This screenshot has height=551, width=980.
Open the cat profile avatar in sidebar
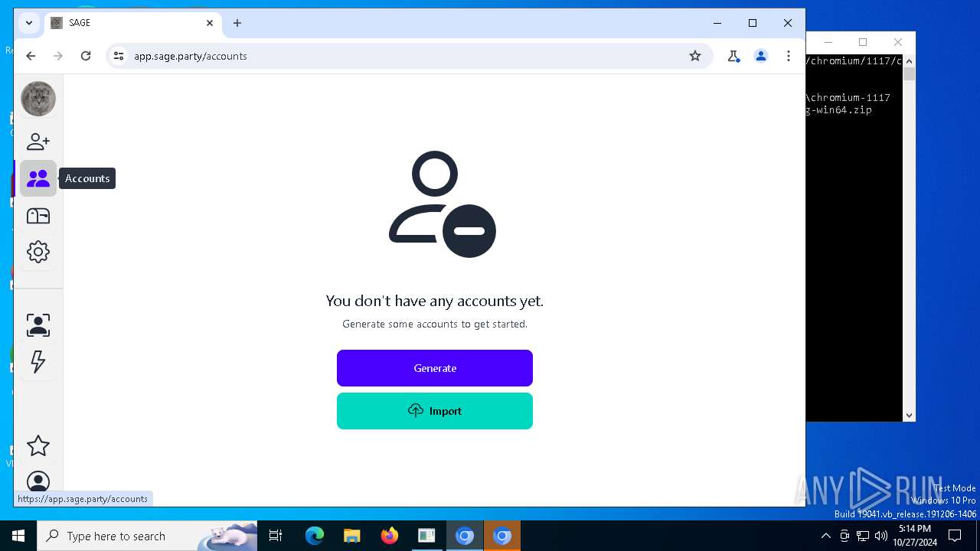click(38, 99)
